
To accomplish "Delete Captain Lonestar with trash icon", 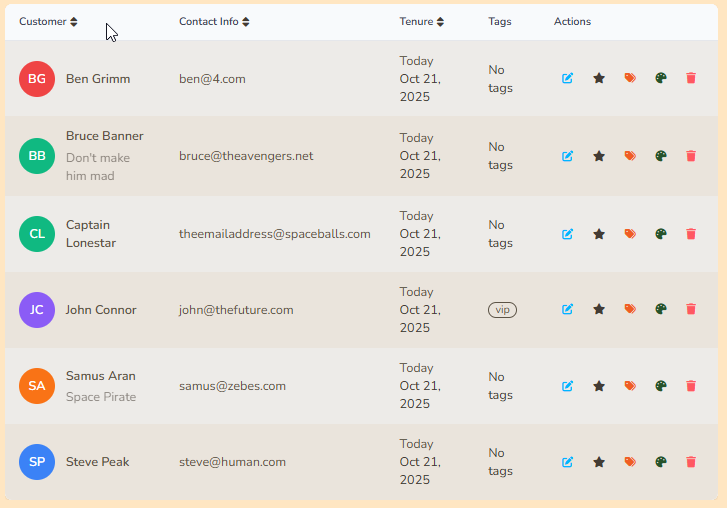I will pos(691,234).
